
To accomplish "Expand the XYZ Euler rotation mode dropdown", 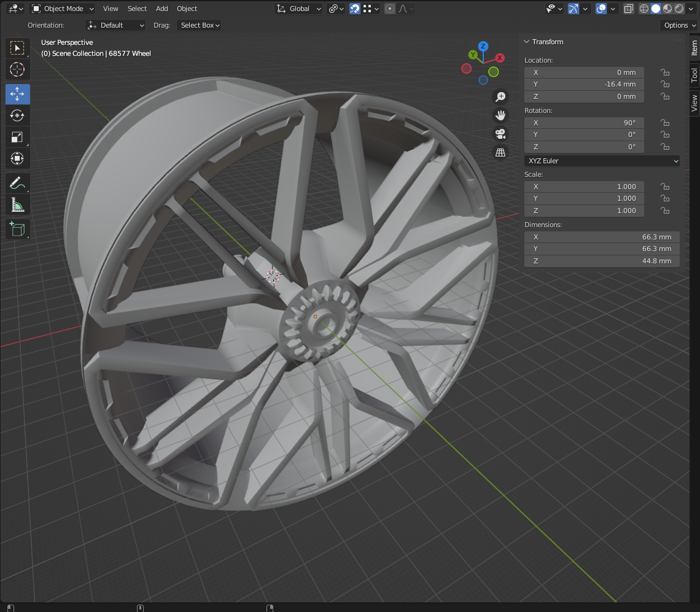I will [x=602, y=161].
